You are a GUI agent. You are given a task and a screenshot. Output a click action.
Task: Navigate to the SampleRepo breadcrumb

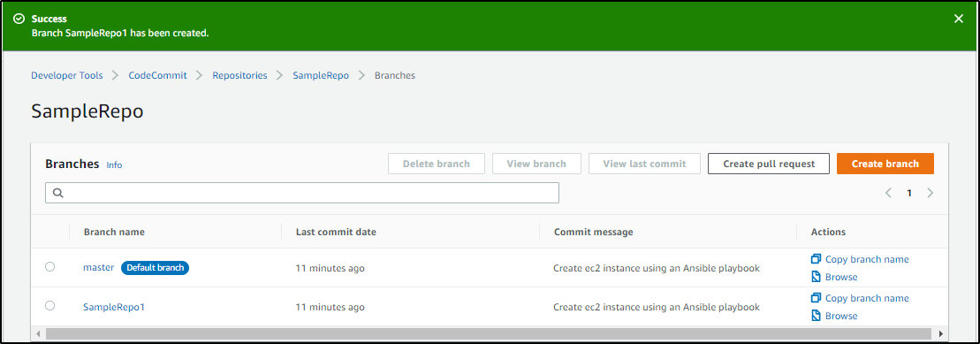321,75
